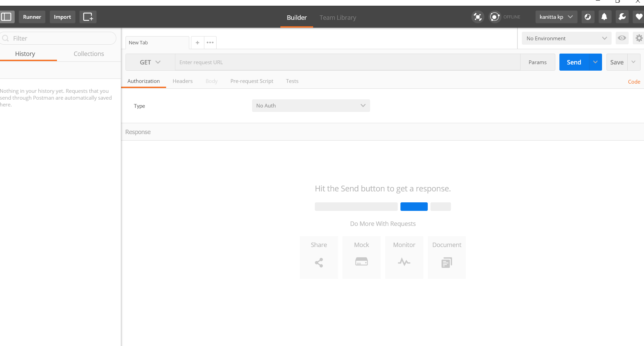Viewport: 644px width, 346px height.
Task: Select the History sidebar tab
Action: tap(25, 54)
